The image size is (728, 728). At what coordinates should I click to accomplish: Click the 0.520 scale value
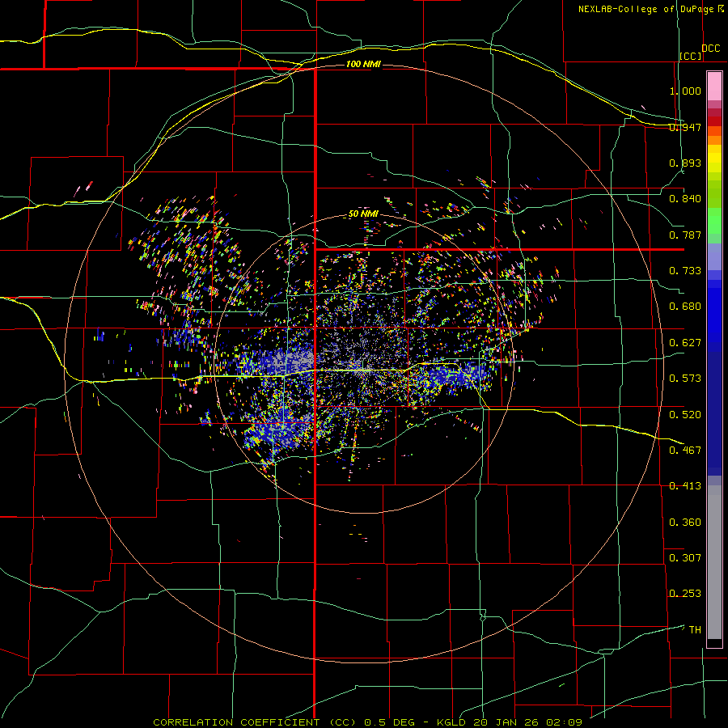pos(685,415)
